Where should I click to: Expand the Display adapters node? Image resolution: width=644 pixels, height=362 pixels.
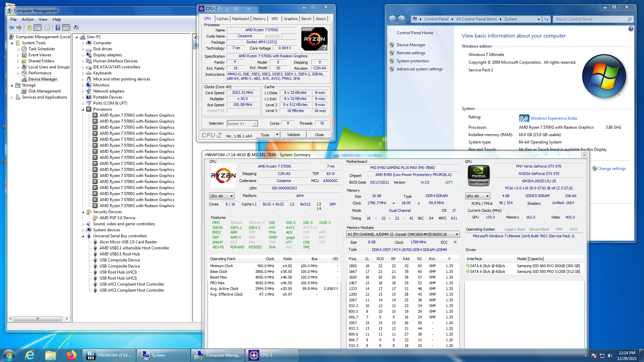pyautogui.click(x=83, y=55)
